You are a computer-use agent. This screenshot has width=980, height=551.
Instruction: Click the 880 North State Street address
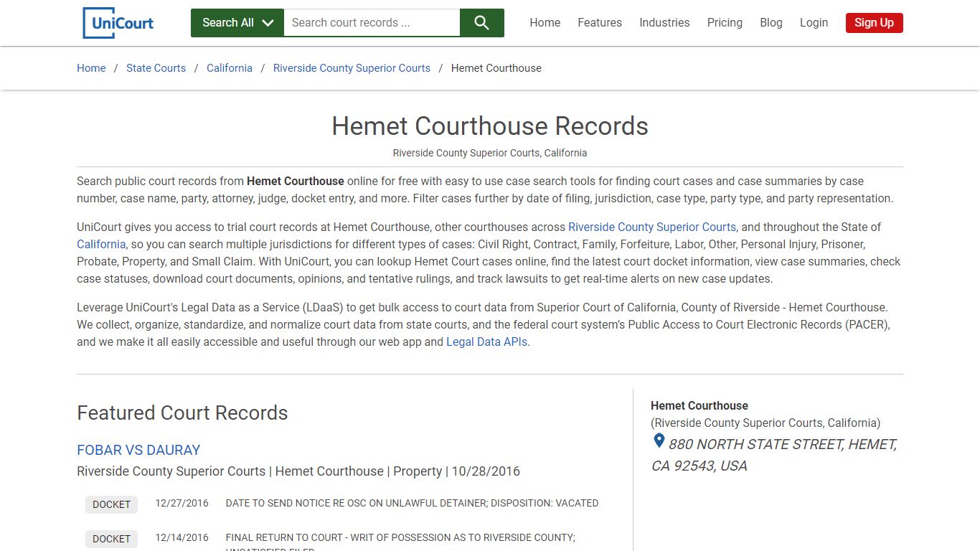[775, 455]
